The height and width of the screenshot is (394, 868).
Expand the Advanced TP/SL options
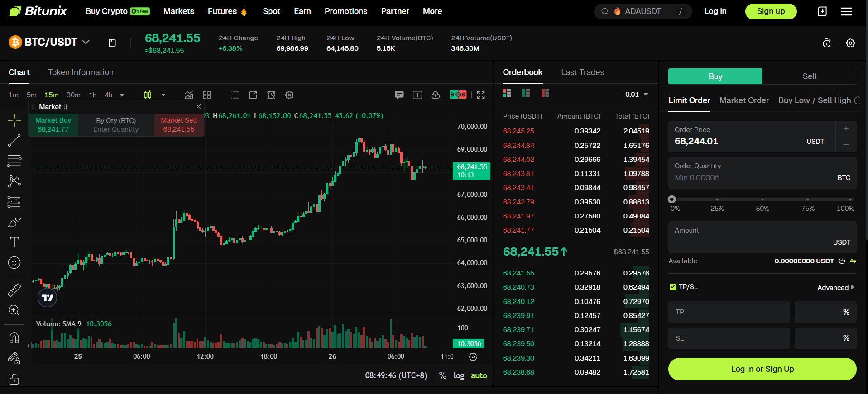click(835, 288)
